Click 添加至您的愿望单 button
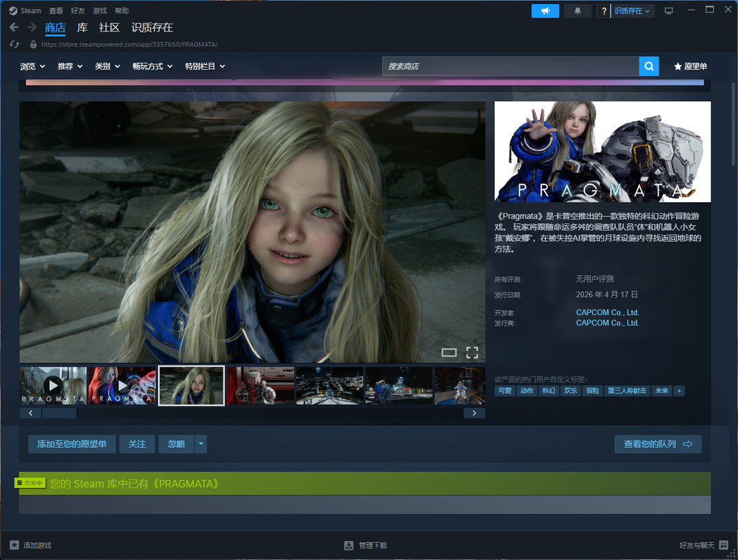The width and height of the screenshot is (738, 560). 72,444
